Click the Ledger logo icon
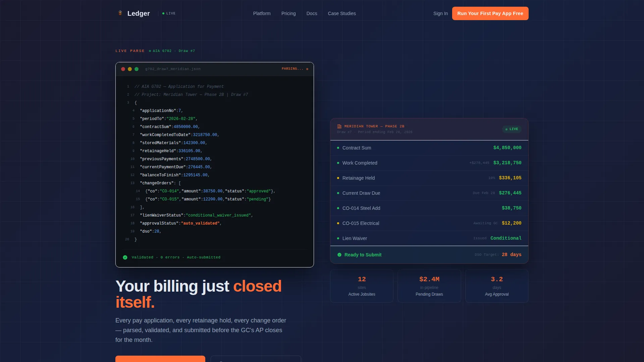This screenshot has width=644, height=362. (x=120, y=13)
